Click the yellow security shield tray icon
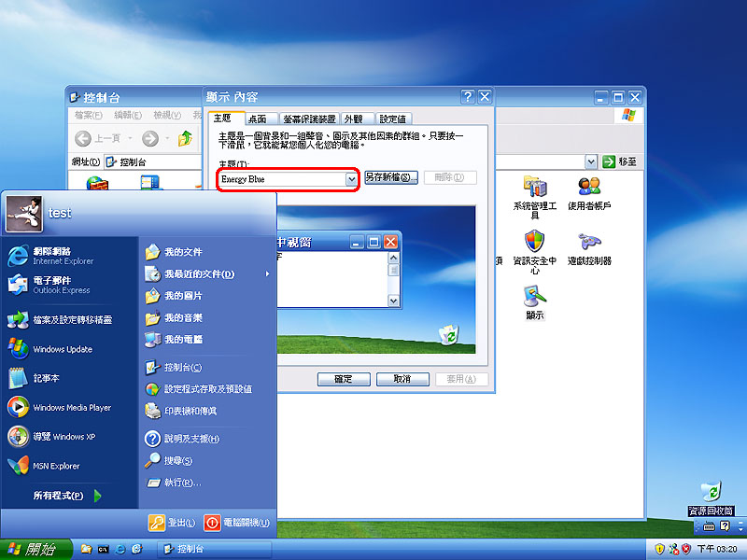Screen dimensions: 747x560 click(x=659, y=549)
